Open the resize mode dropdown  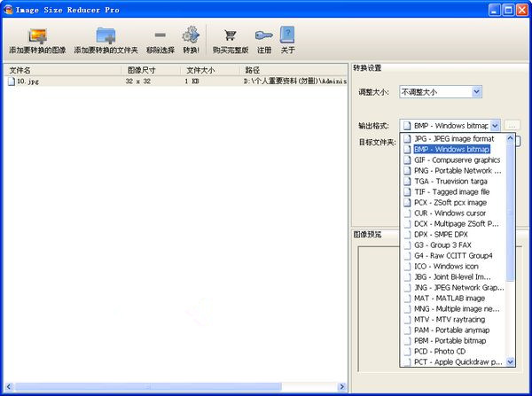pyautogui.click(x=441, y=92)
